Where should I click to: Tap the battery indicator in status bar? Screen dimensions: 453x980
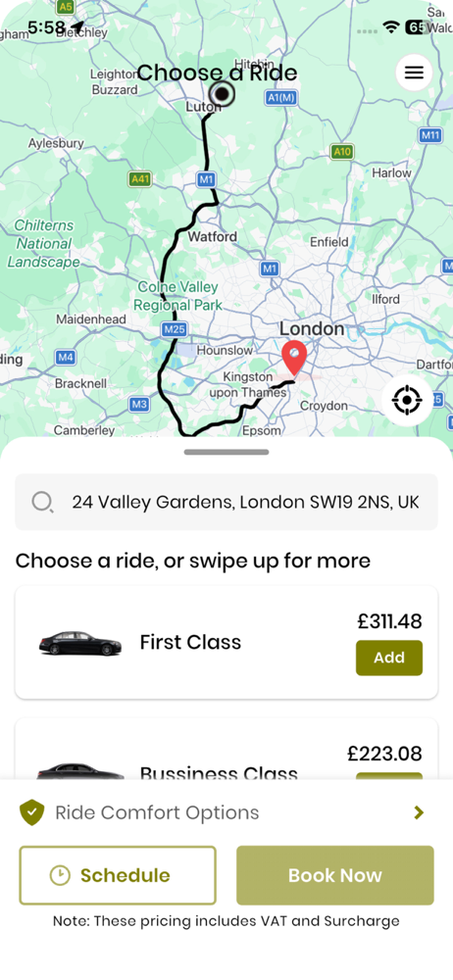(x=418, y=26)
